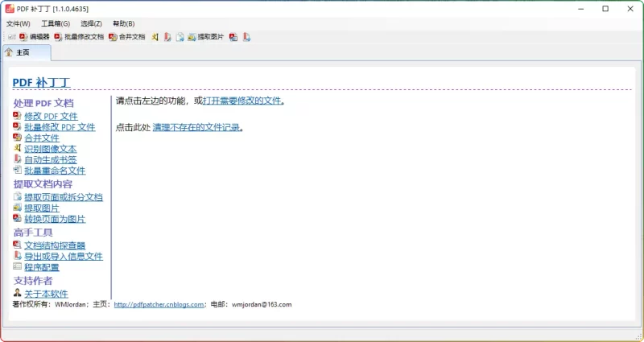Open the 提取图片 sidebar link
Image resolution: width=644 pixels, height=342 pixels.
42,208
